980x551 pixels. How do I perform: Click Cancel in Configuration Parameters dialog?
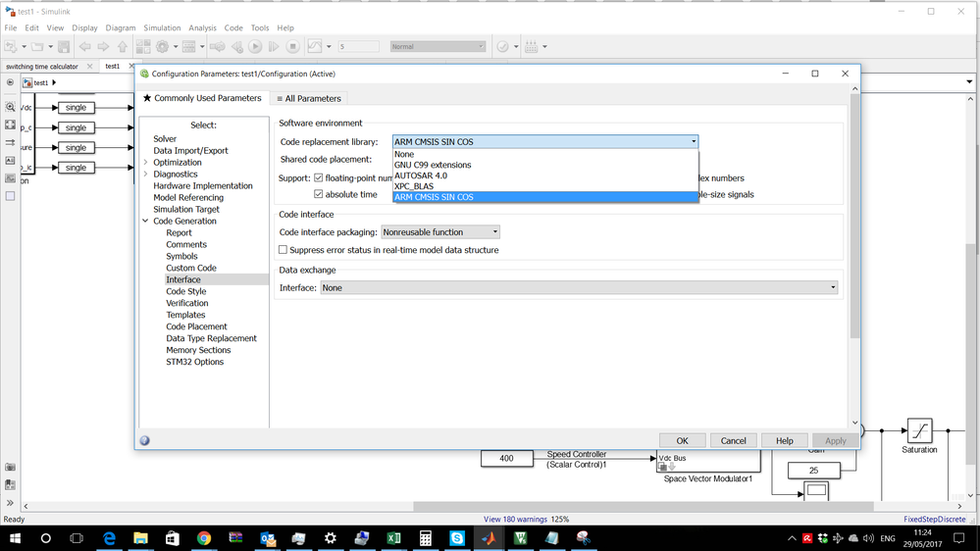733,440
